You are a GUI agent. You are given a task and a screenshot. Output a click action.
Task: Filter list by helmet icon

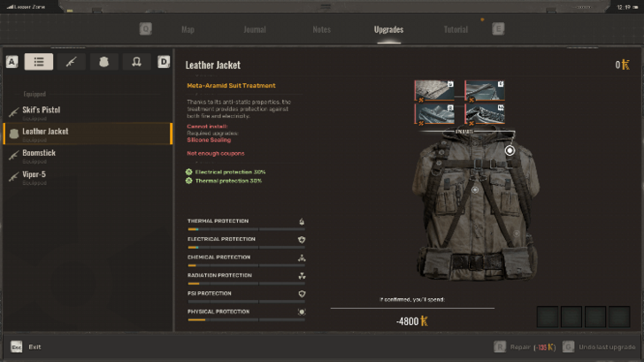136,62
